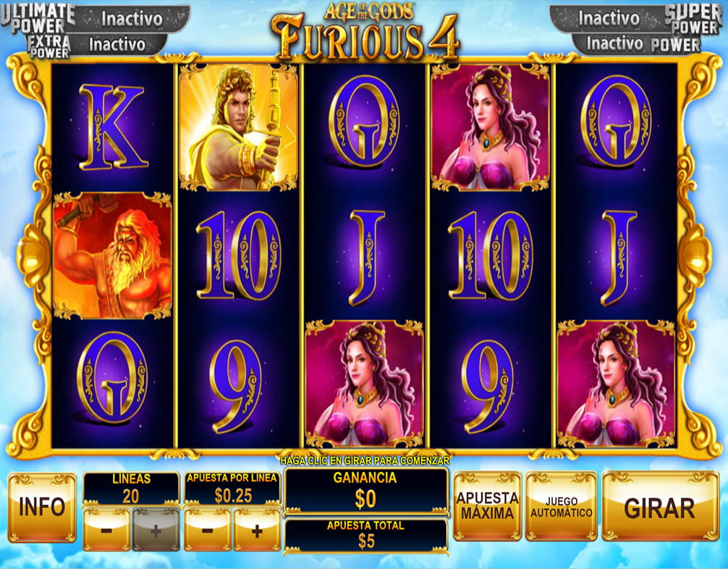Open the INFO paytable button
The image size is (728, 569).
42,507
